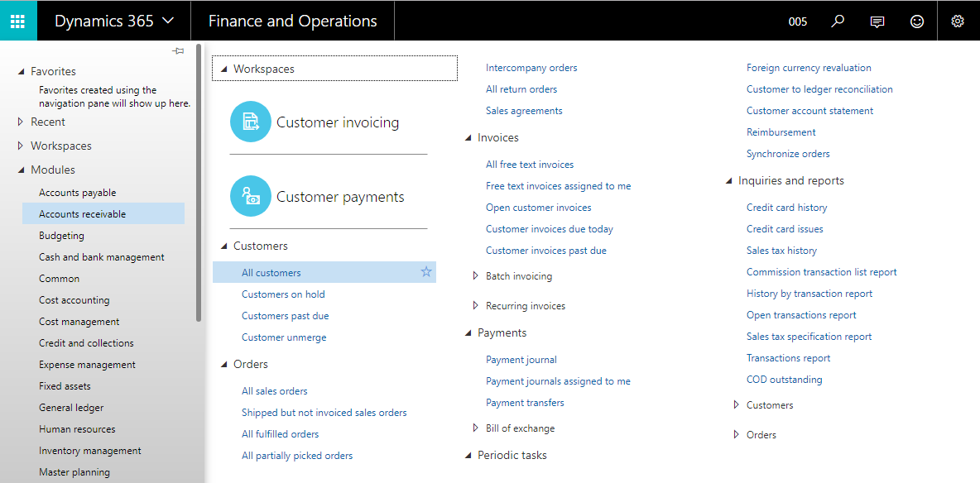Open Sales agreements
The height and width of the screenshot is (483, 980).
(x=524, y=111)
